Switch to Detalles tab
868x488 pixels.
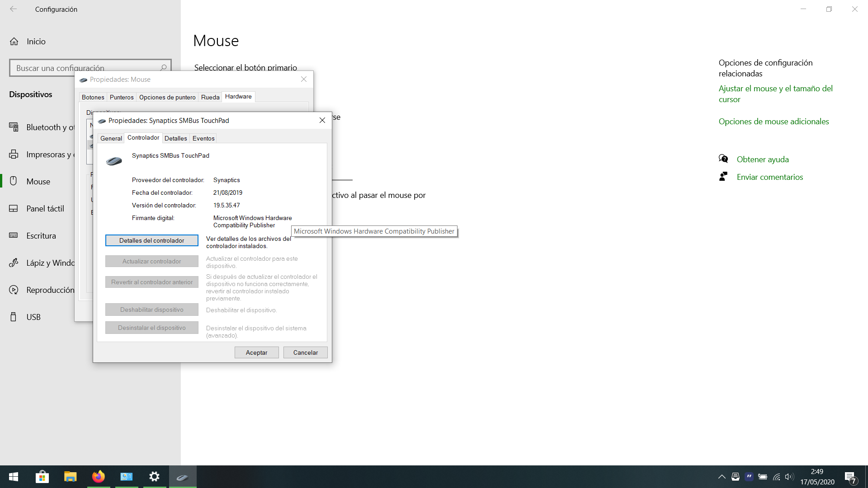[175, 138]
